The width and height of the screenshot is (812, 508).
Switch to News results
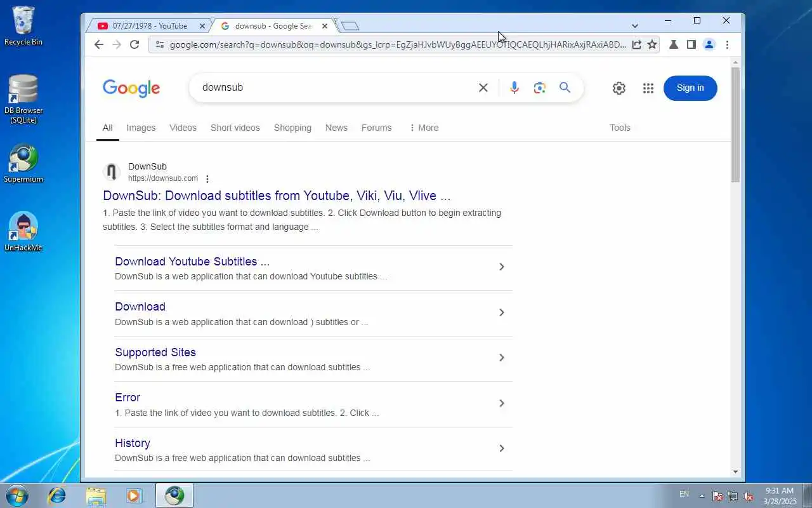pyautogui.click(x=336, y=128)
